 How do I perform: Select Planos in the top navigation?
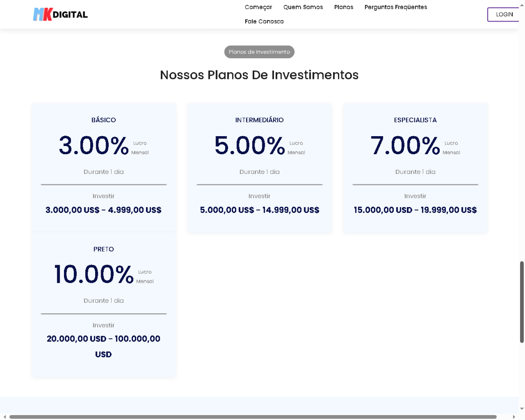point(344,7)
